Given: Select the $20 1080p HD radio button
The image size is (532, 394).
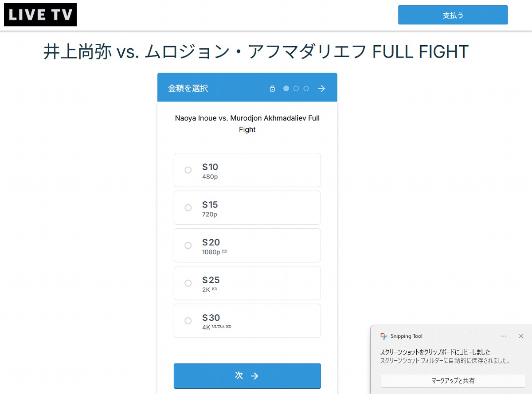Looking at the screenshot, I should tap(188, 246).
